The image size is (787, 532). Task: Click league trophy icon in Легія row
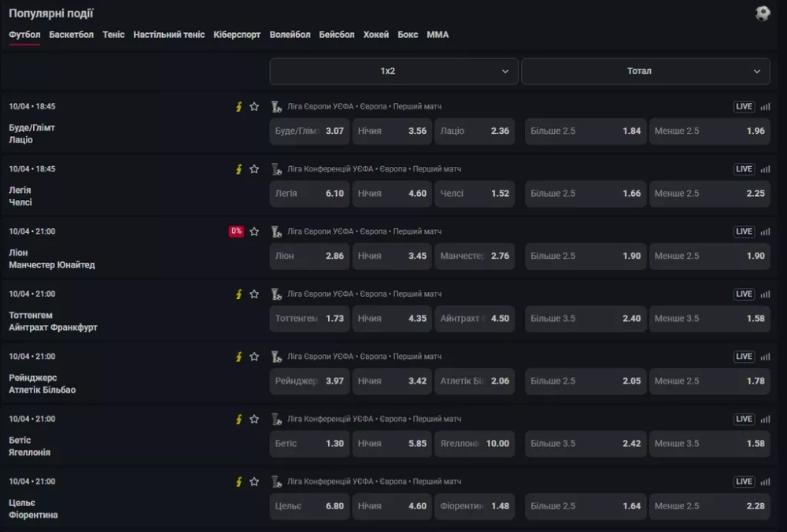tap(276, 169)
